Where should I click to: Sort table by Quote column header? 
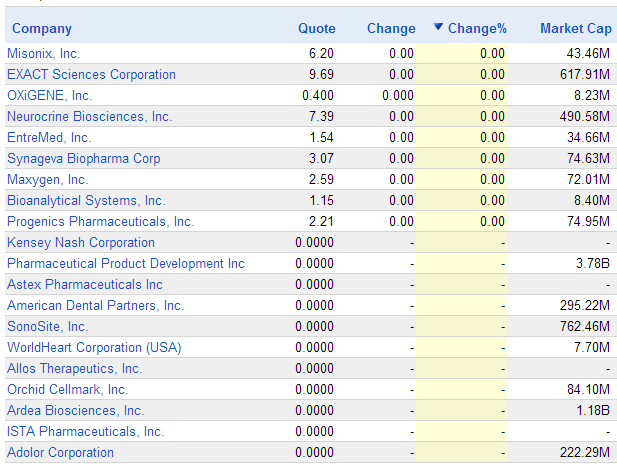(316, 28)
